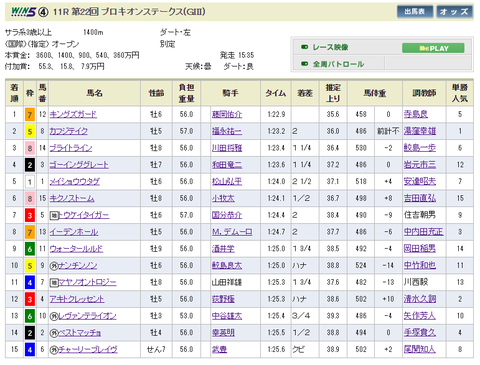Click the 外 mark before ベストマッチョ

pyautogui.click(x=54, y=333)
